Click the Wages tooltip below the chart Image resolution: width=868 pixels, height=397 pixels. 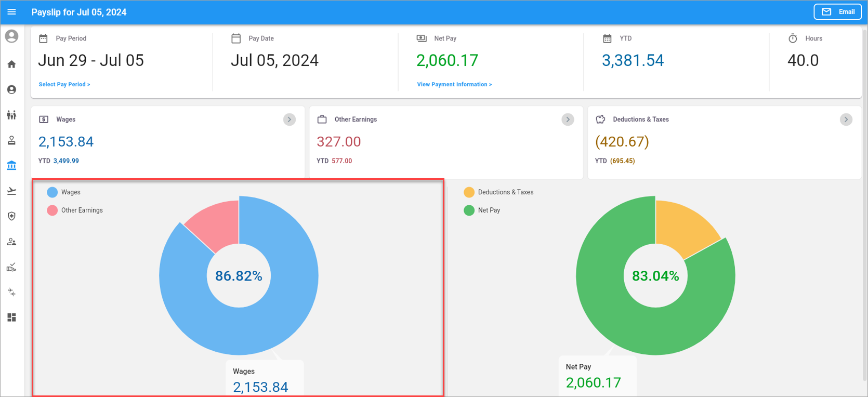click(265, 378)
